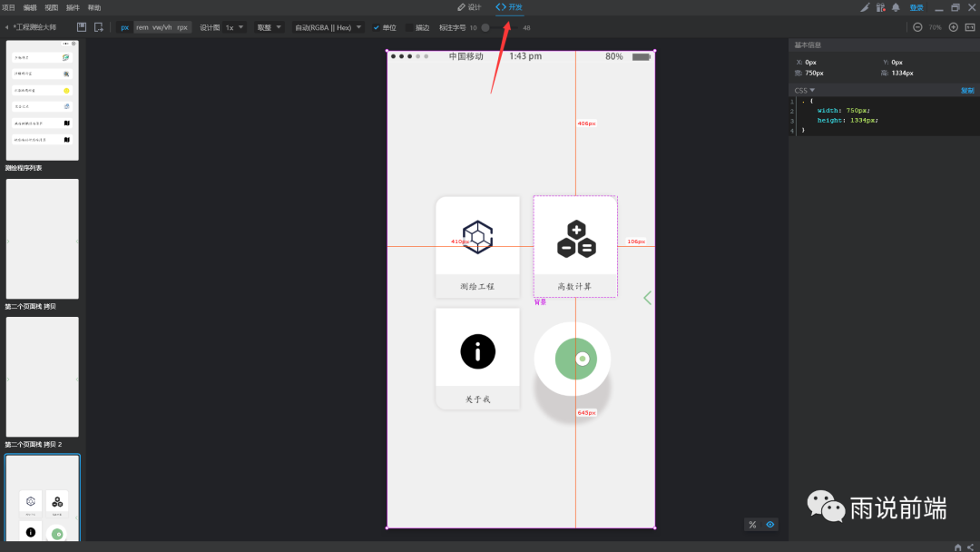The width and height of the screenshot is (980, 552).
Task: Open the 取整 rounding dropdown
Action: pos(269,27)
